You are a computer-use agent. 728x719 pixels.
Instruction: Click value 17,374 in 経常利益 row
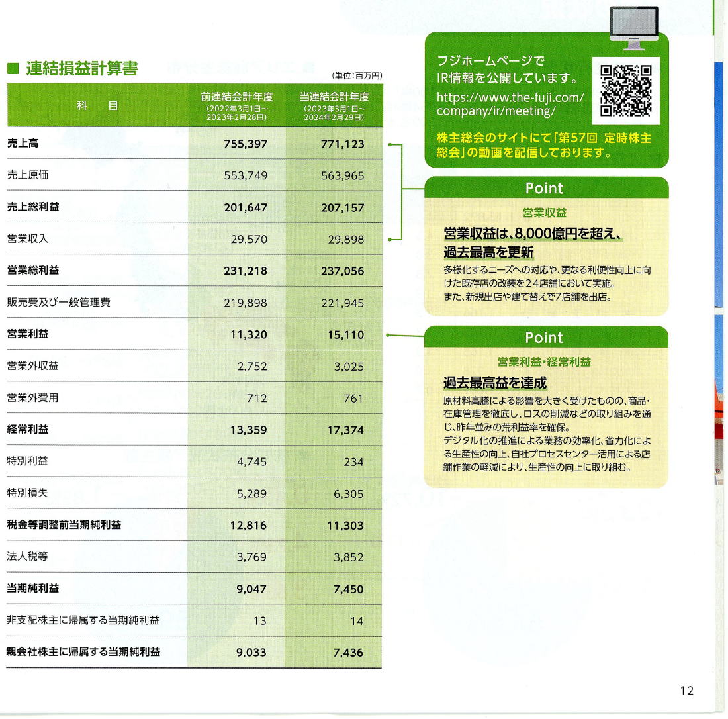[346, 430]
